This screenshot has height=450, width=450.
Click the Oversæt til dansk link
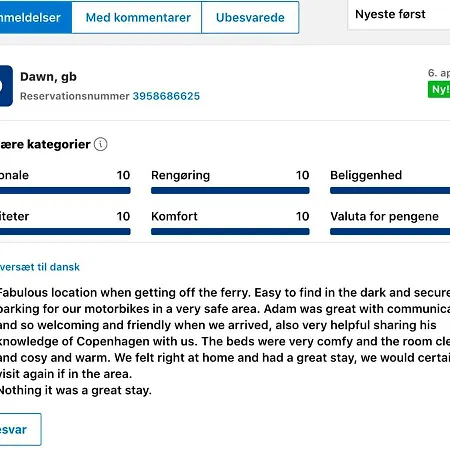[40, 267]
